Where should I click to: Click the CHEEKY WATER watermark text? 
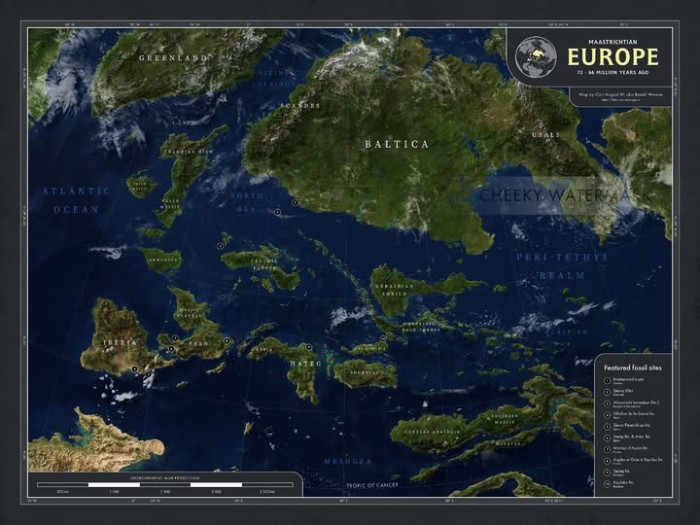point(555,196)
